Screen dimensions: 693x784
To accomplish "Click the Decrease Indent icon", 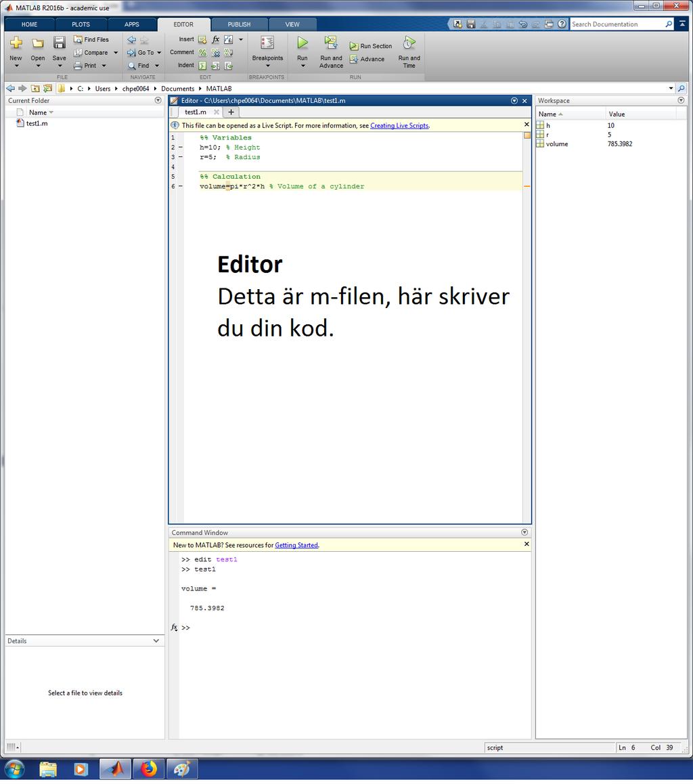I will click(x=228, y=66).
